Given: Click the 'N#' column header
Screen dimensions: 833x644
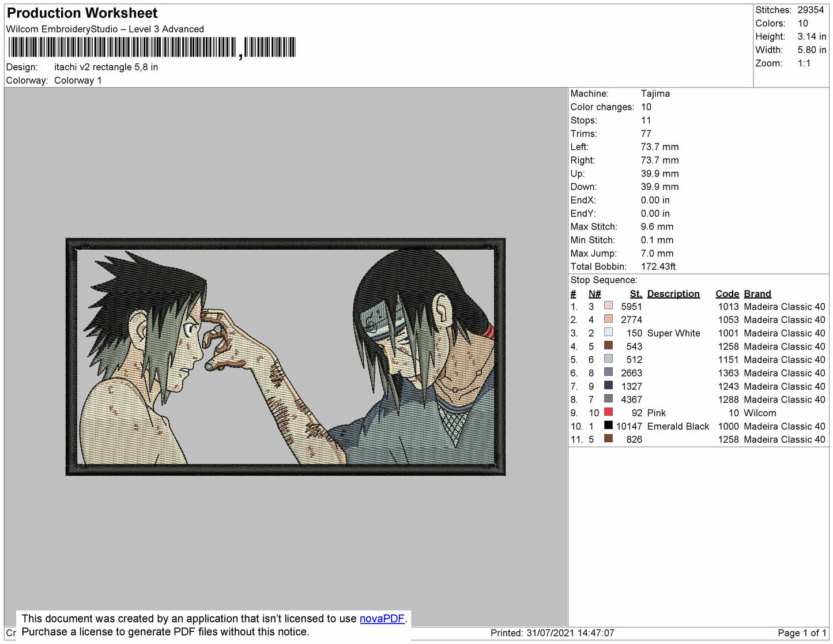Looking at the screenshot, I should 594,294.
